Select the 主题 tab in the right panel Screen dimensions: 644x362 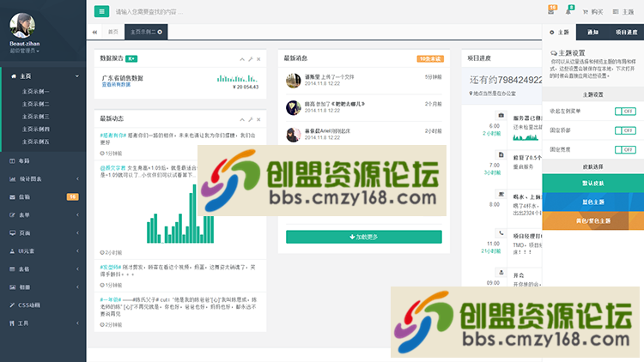(559, 32)
